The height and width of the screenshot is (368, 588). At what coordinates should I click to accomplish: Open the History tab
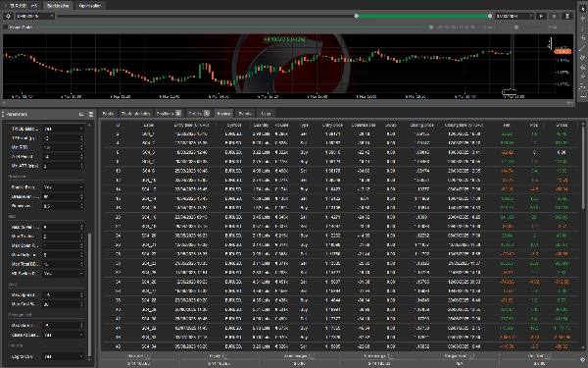pos(223,114)
